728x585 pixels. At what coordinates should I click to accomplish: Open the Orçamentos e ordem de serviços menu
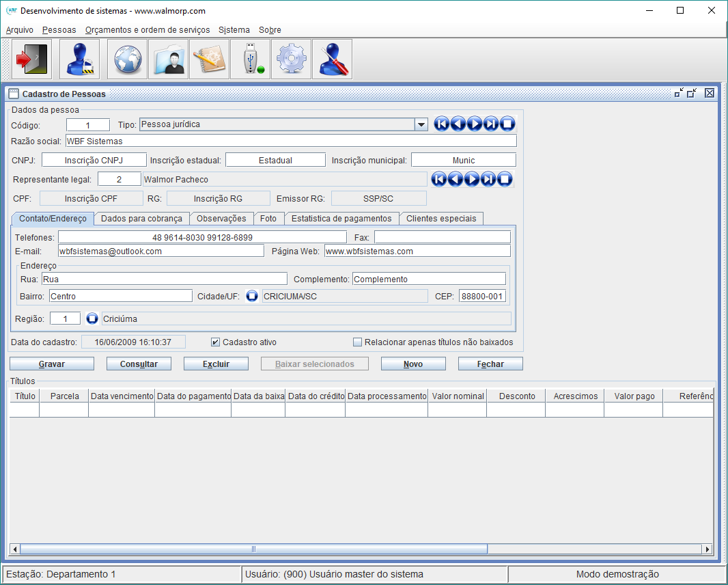coord(148,30)
